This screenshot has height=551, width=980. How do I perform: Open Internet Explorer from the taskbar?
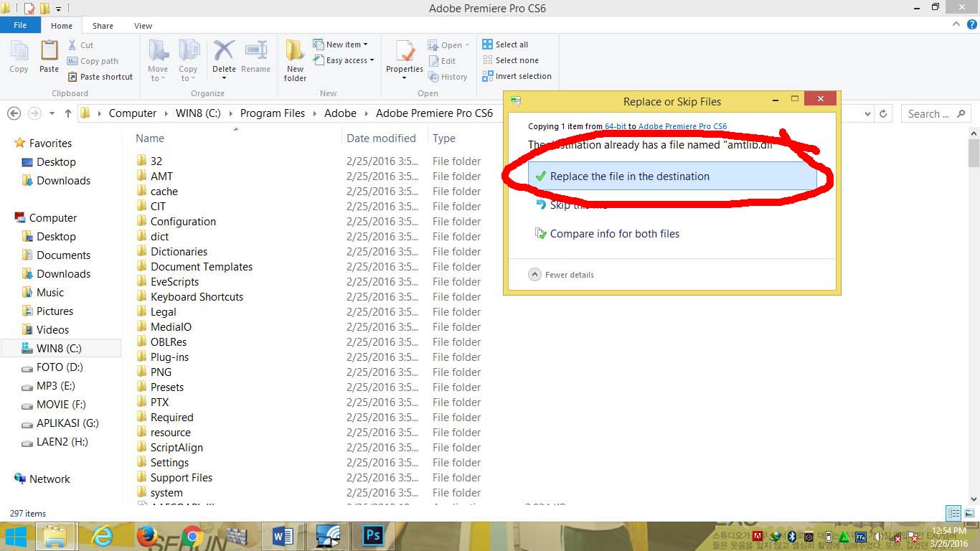(102, 536)
